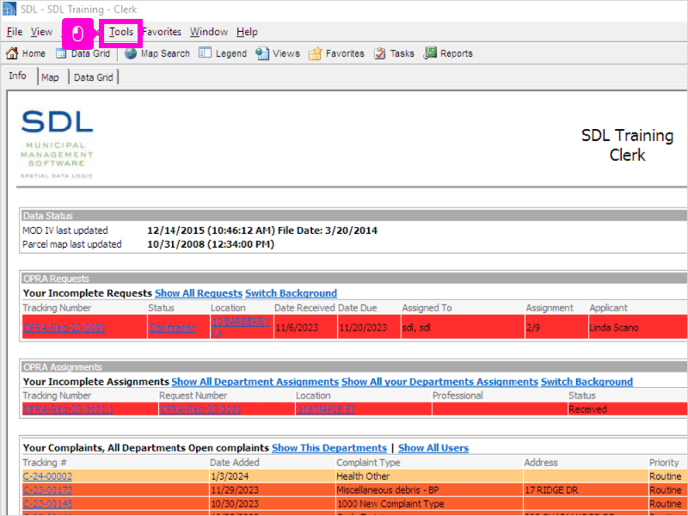Open the Window menu
Image resolution: width=688 pixels, height=516 pixels.
click(208, 32)
